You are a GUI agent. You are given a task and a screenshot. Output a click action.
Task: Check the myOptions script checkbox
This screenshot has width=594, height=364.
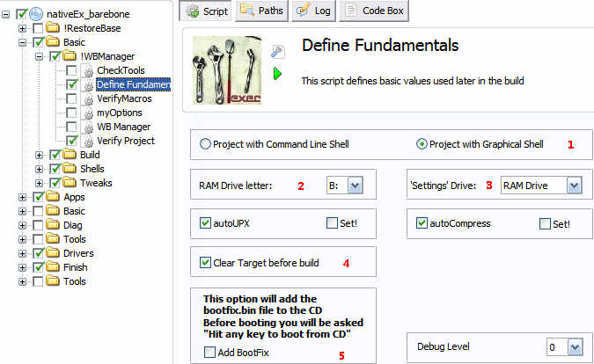(x=71, y=113)
